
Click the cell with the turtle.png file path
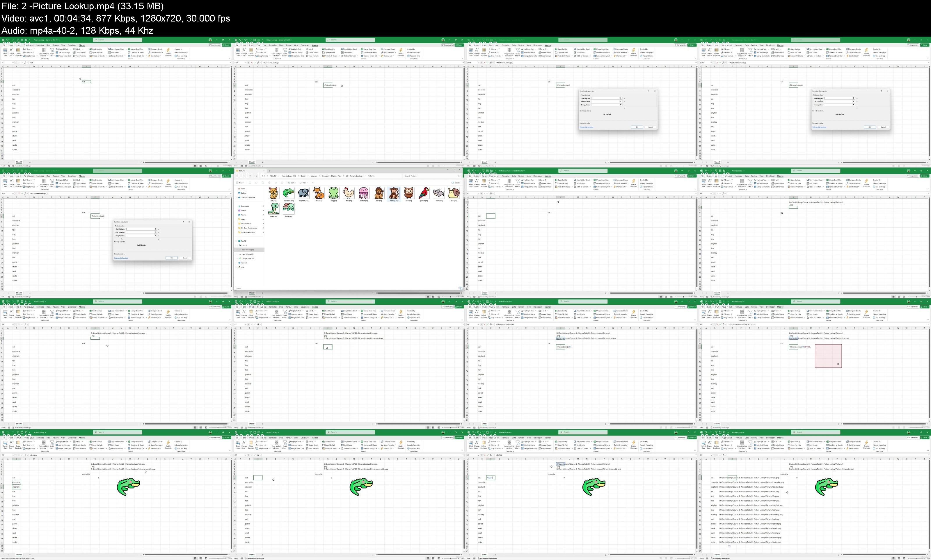(x=750, y=542)
